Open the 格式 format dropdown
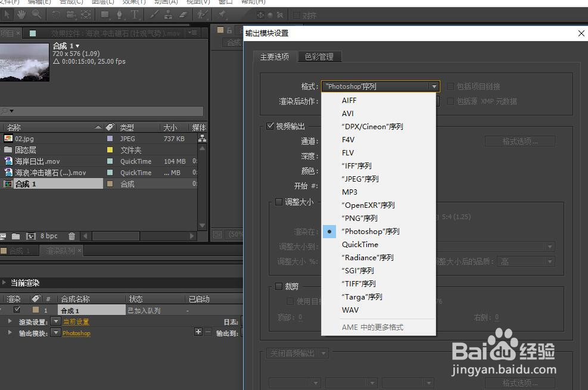 380,86
